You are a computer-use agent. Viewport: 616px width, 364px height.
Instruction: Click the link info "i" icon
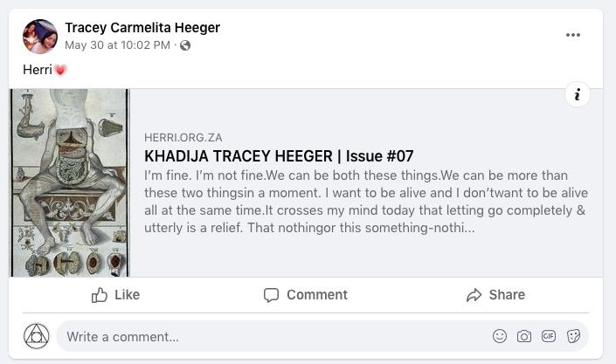click(578, 94)
